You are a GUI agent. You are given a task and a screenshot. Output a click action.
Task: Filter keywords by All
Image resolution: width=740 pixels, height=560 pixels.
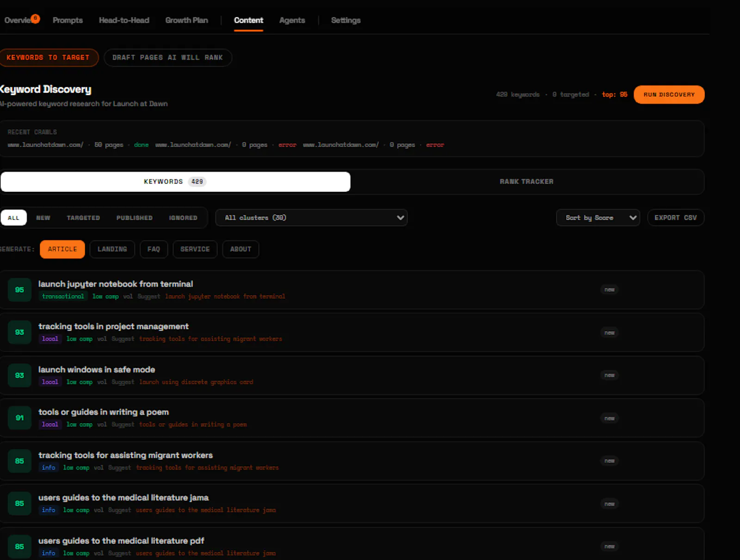14,218
